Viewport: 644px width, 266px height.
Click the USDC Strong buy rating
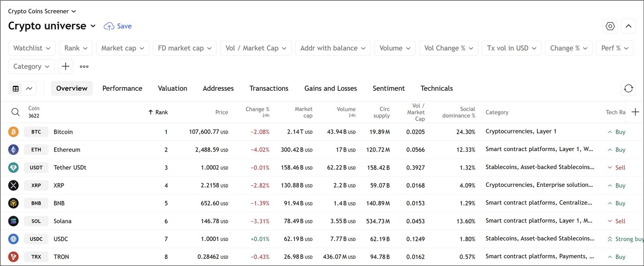pyautogui.click(x=625, y=239)
